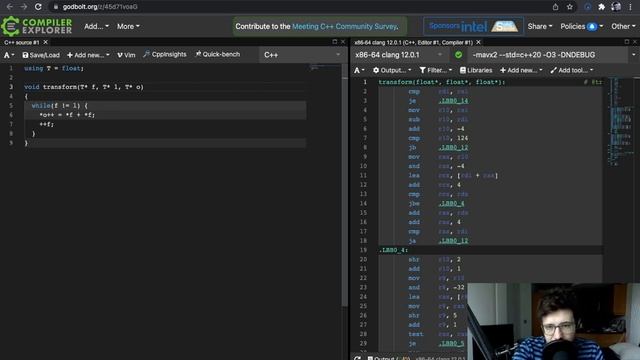Viewport: 640px width, 360px height.
Task: Open editor font size menu
Action: pyautogui.click(x=9, y=55)
